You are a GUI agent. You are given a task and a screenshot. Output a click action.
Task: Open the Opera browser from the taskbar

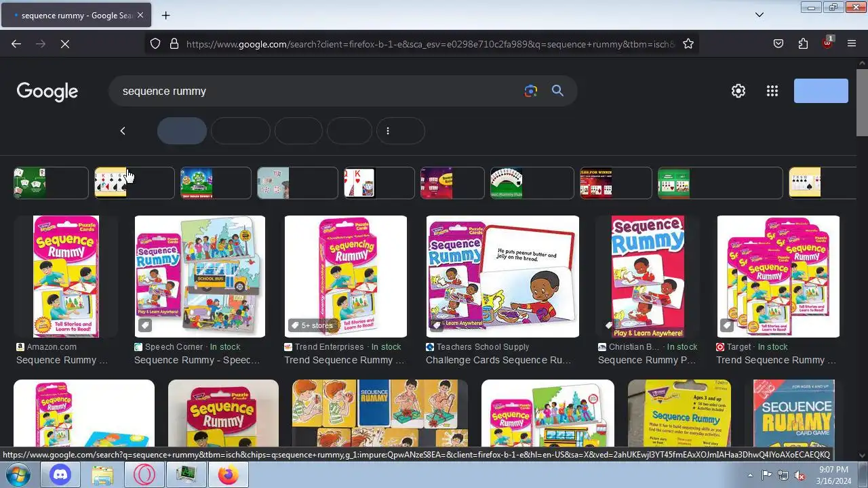pos(144,475)
